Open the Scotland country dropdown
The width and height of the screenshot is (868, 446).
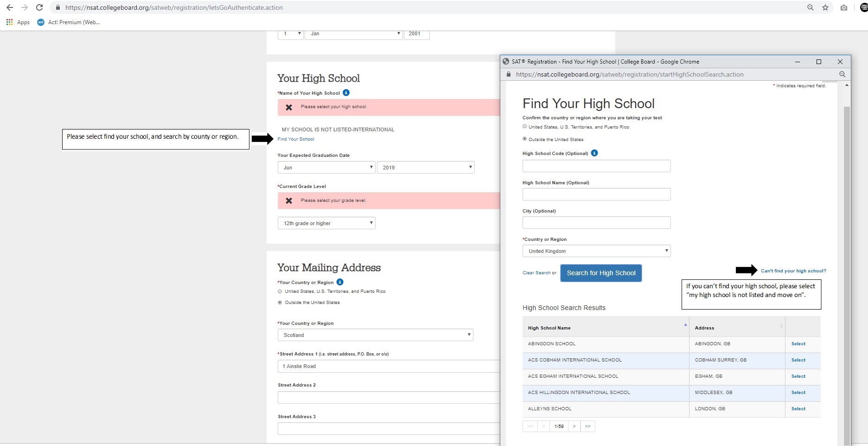(x=375, y=335)
